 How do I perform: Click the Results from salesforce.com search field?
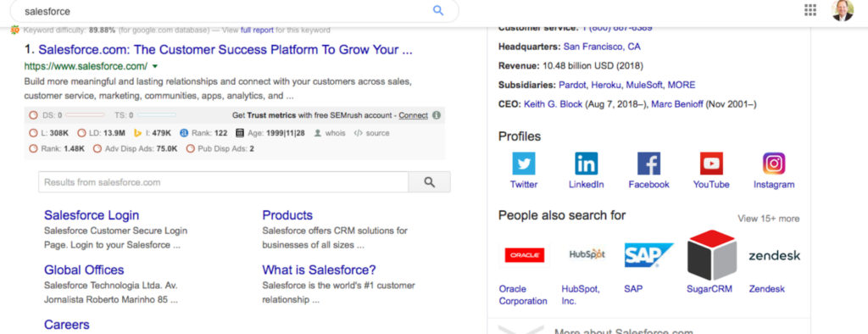(223, 182)
